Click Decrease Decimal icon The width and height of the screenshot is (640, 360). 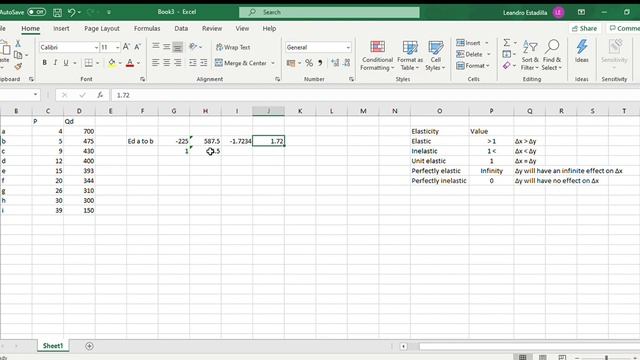(347, 63)
